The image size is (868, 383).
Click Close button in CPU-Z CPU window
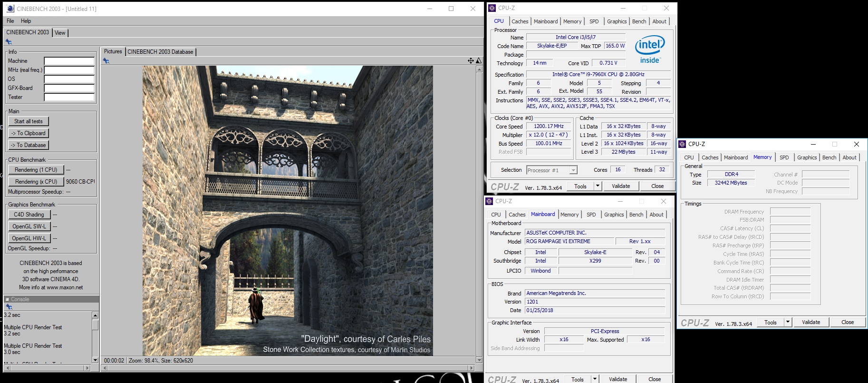[x=657, y=186]
